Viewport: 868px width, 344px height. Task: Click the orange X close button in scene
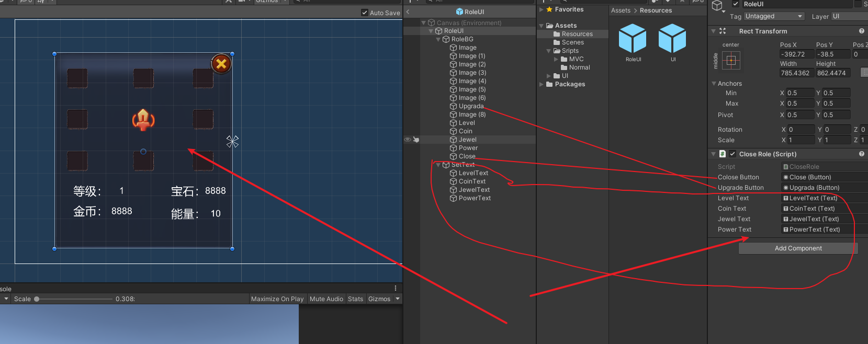(x=221, y=64)
